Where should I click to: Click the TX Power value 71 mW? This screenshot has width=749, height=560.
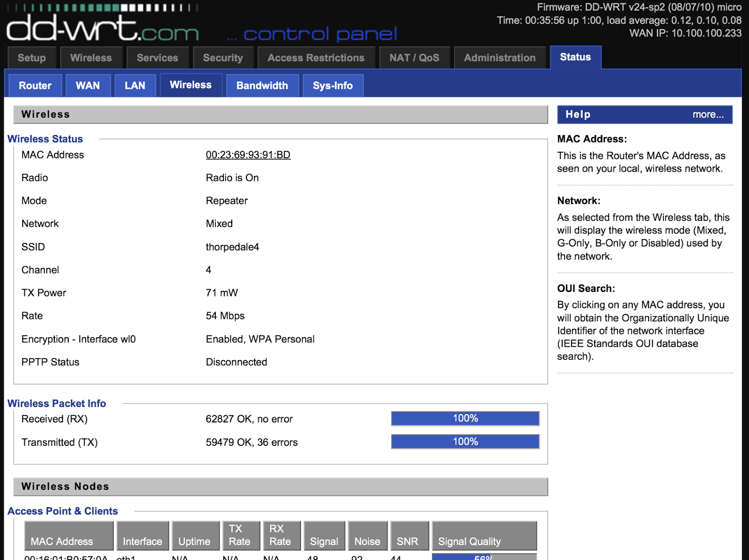(222, 293)
